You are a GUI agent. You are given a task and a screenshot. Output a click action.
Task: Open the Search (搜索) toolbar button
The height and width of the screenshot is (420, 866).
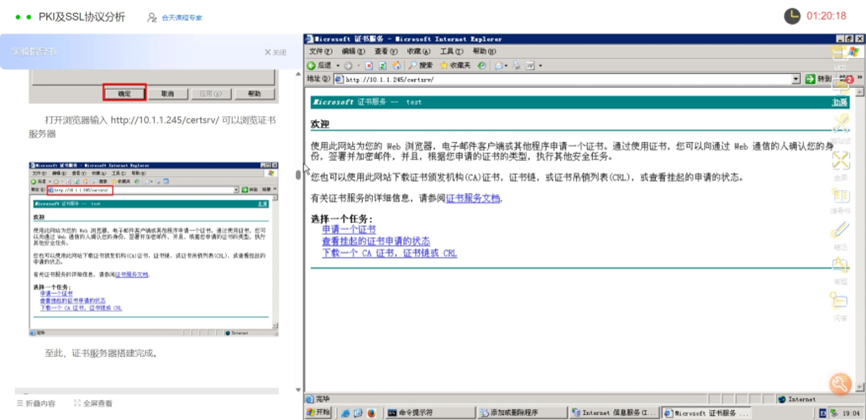tap(421, 65)
